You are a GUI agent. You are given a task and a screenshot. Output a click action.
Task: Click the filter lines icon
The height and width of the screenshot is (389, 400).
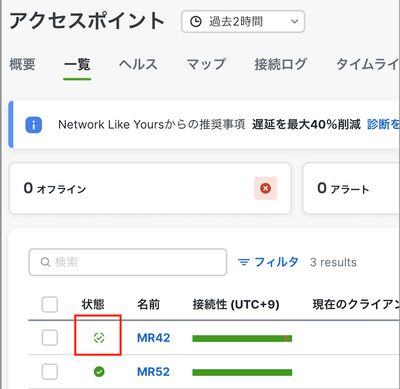[244, 262]
